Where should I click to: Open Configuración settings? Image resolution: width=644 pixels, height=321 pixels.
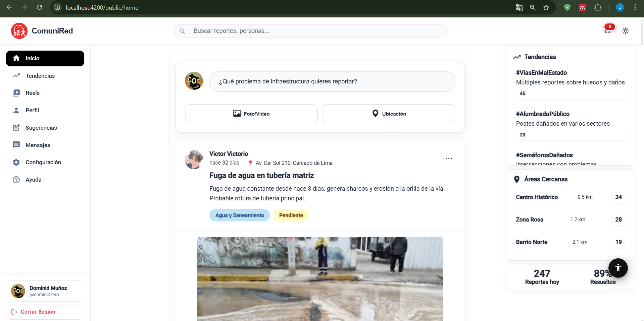(45, 162)
